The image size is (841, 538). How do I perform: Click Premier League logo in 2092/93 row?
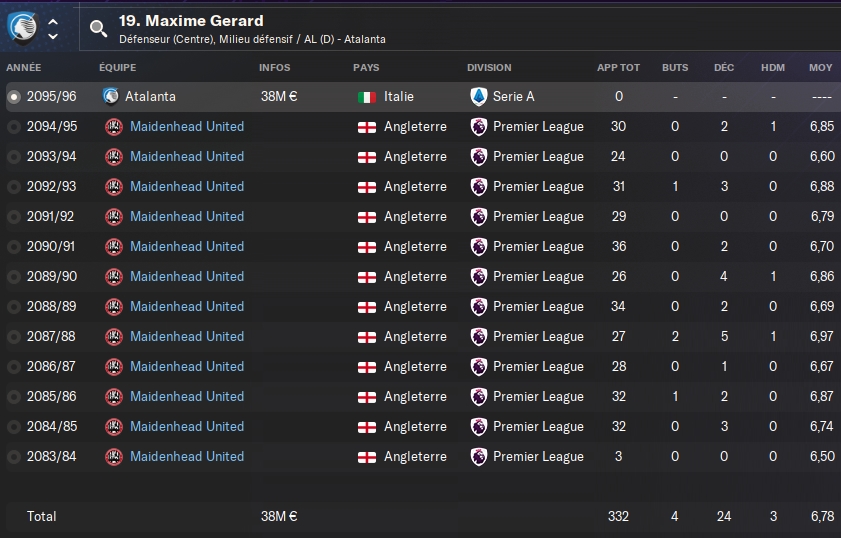point(478,187)
